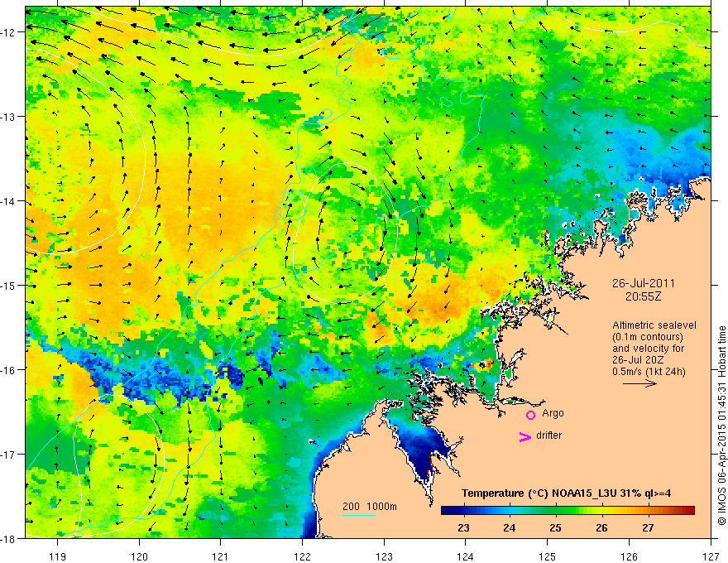Click the 122 longitude axis label
The width and height of the screenshot is (728, 563).
302,556
